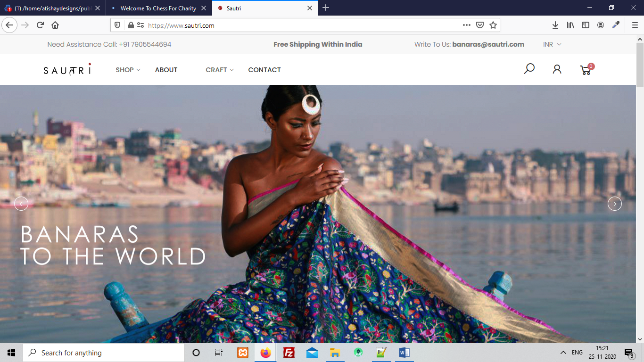
Task: Close the Chess For Charity tab
Action: (204, 8)
